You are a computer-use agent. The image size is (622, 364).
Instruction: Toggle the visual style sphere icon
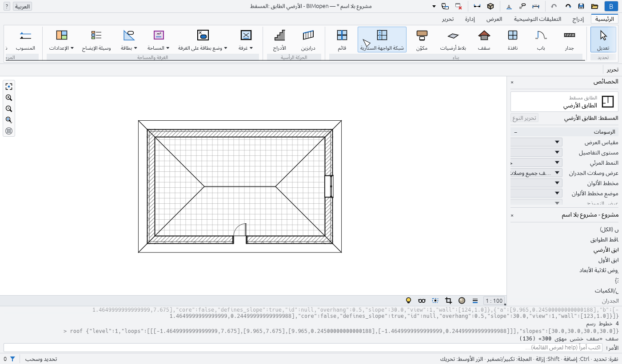(x=462, y=301)
